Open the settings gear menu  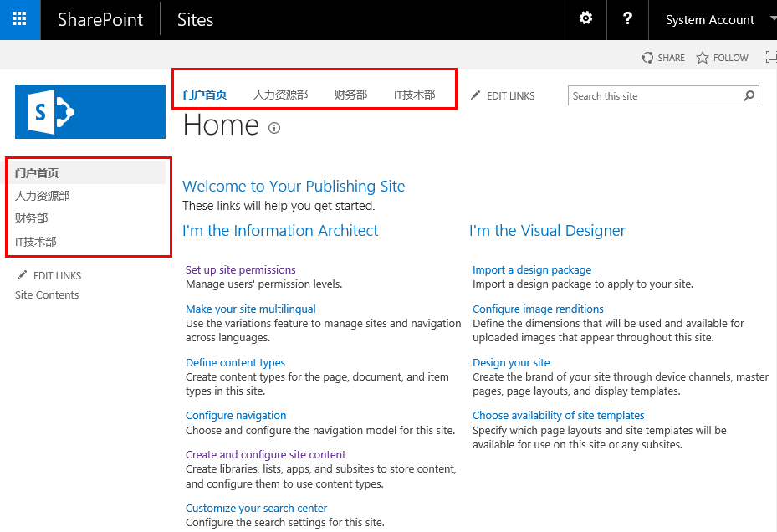tap(585, 19)
